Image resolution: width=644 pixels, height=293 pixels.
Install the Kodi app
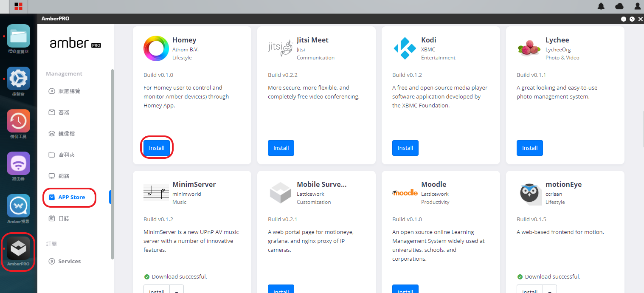[x=405, y=148]
